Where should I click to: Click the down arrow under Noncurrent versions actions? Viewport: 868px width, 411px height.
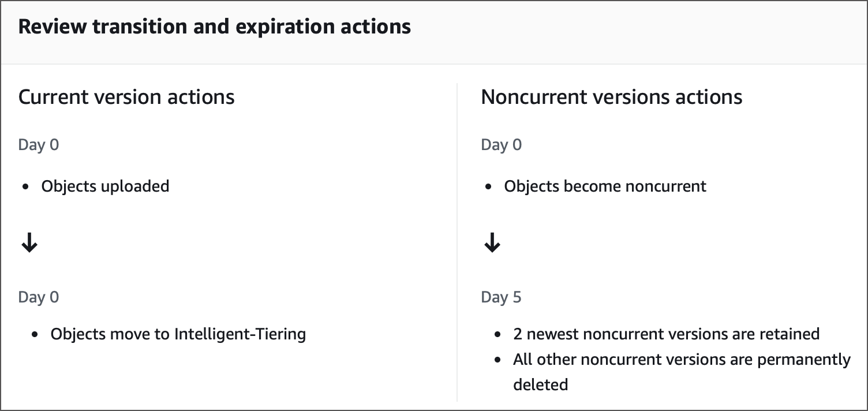(x=492, y=245)
